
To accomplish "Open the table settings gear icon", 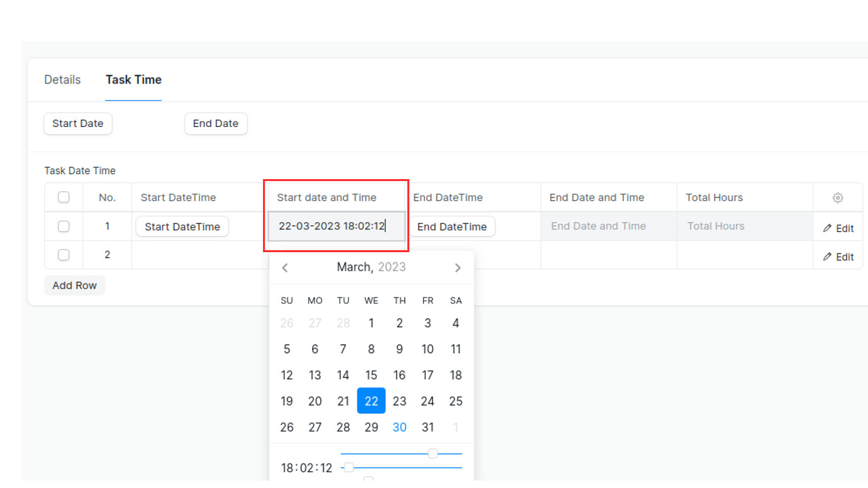I will pos(837,197).
